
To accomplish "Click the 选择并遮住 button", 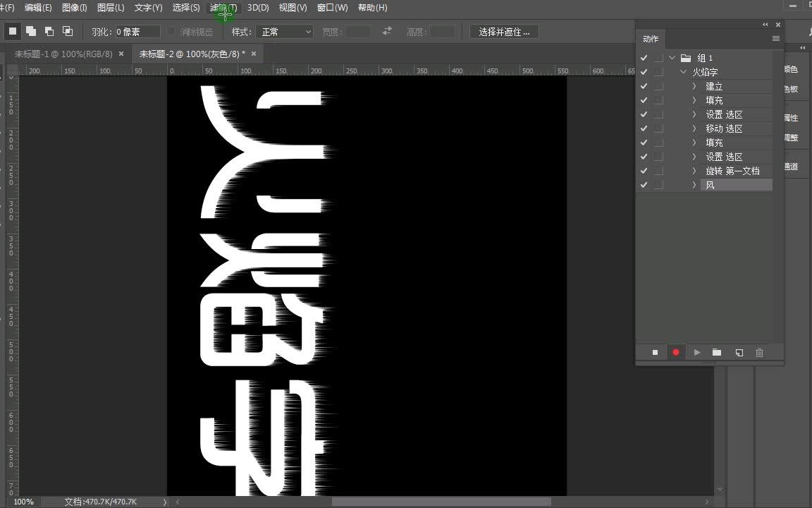I will click(x=503, y=31).
